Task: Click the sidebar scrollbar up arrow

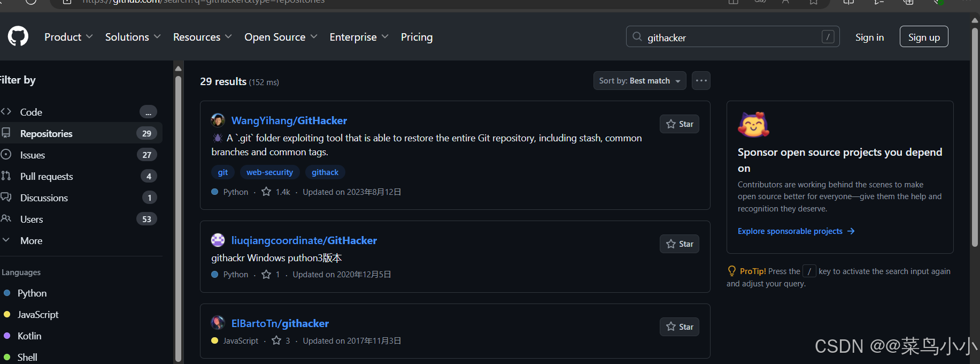Action: [178, 69]
